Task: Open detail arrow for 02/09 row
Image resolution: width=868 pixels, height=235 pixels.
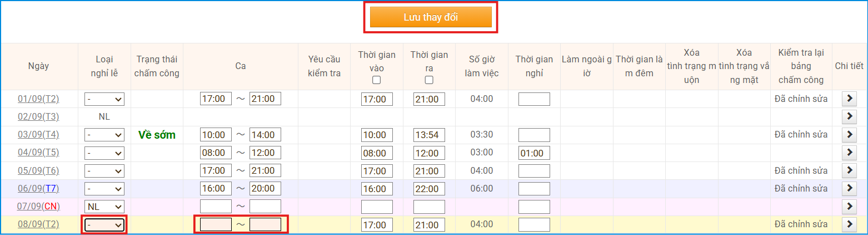Action: pos(850,117)
